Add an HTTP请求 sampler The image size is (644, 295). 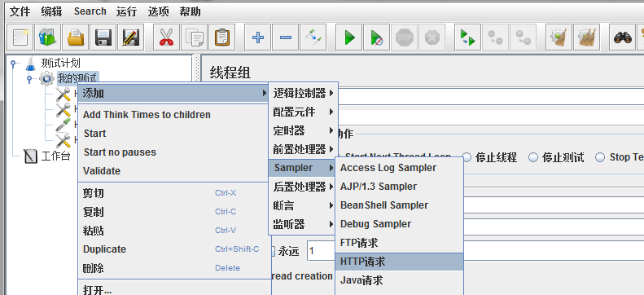coord(400,262)
